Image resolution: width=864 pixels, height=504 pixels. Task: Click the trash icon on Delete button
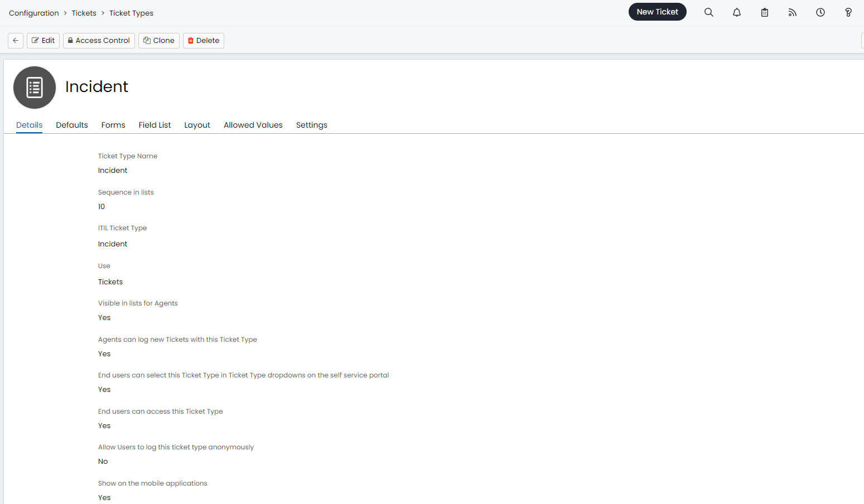tap(191, 40)
